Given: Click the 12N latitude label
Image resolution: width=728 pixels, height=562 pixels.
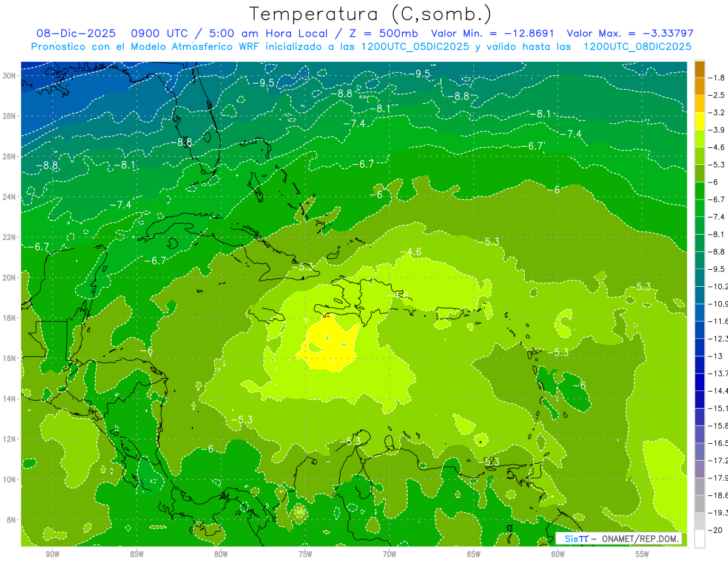Looking at the screenshot, I should point(10,439).
